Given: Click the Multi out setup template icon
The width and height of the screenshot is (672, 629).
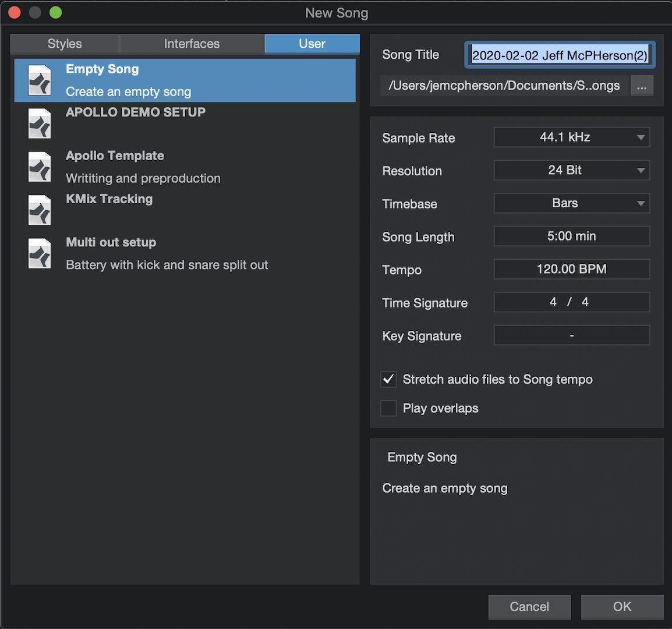Looking at the screenshot, I should (x=38, y=253).
